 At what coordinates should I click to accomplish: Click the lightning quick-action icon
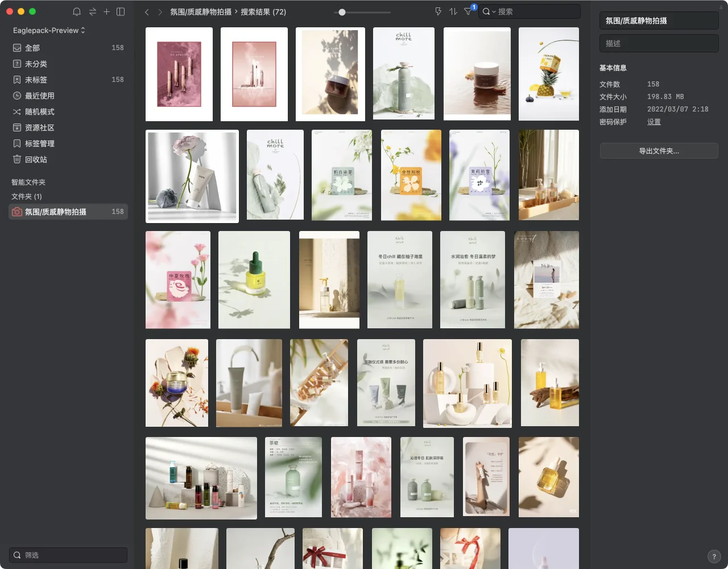pos(438,11)
